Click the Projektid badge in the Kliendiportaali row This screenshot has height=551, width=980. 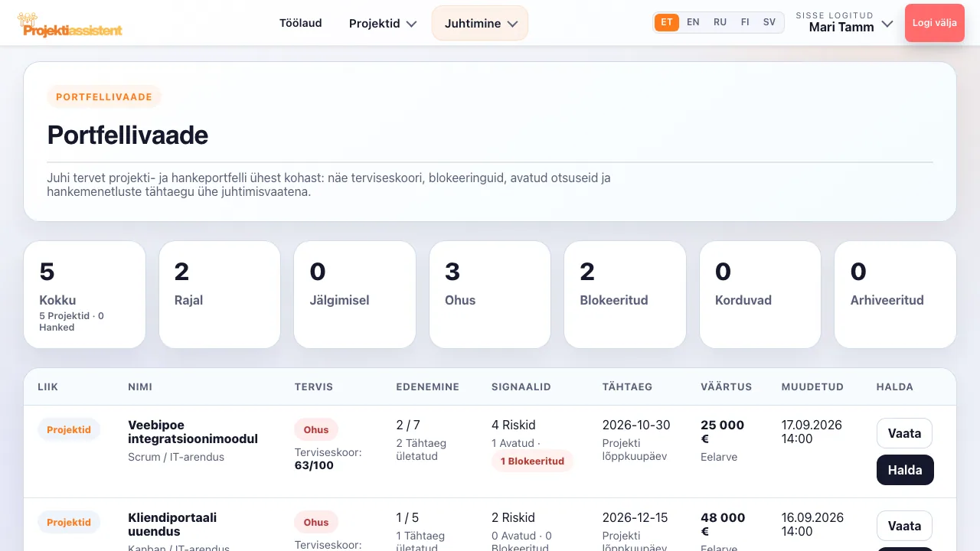(x=69, y=523)
